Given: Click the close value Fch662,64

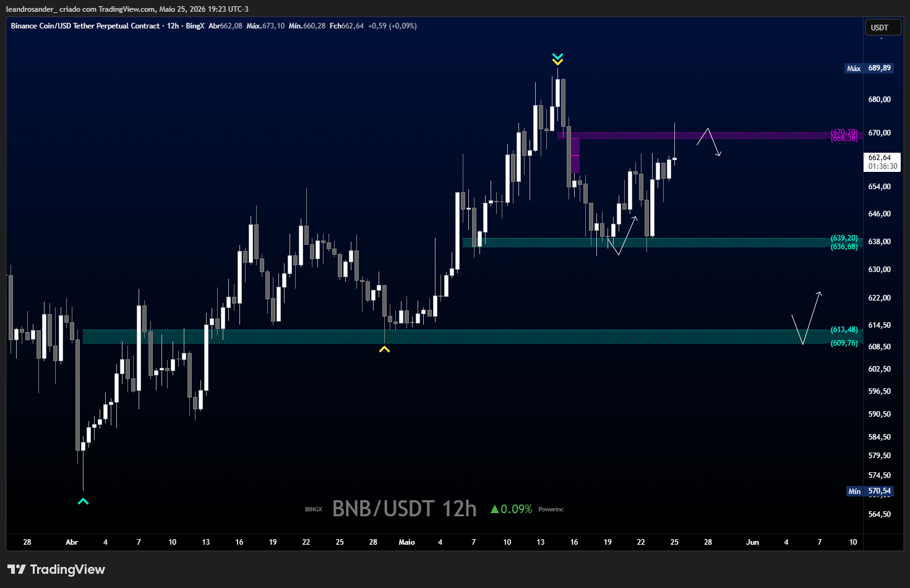Looking at the screenshot, I should (x=346, y=26).
